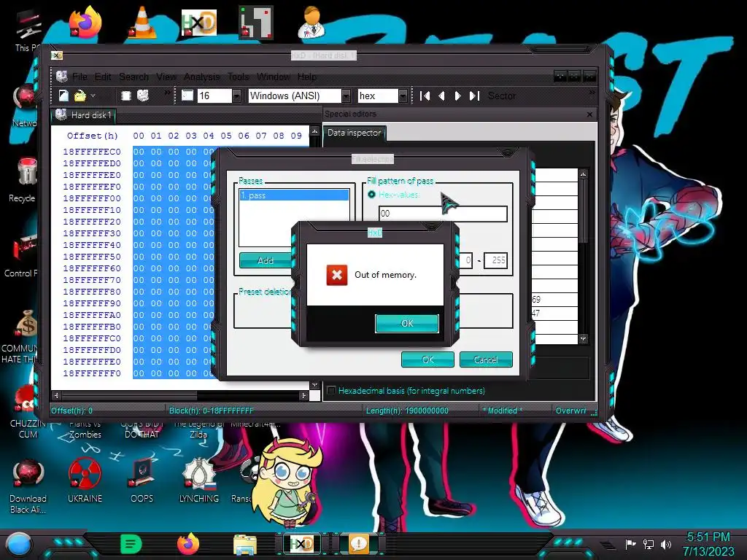Open the File menu

[80, 77]
